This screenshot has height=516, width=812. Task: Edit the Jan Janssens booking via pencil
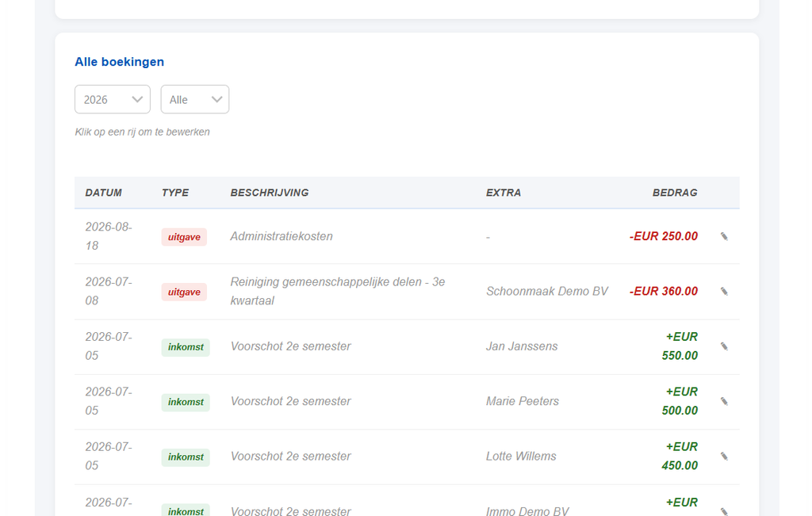(x=724, y=346)
